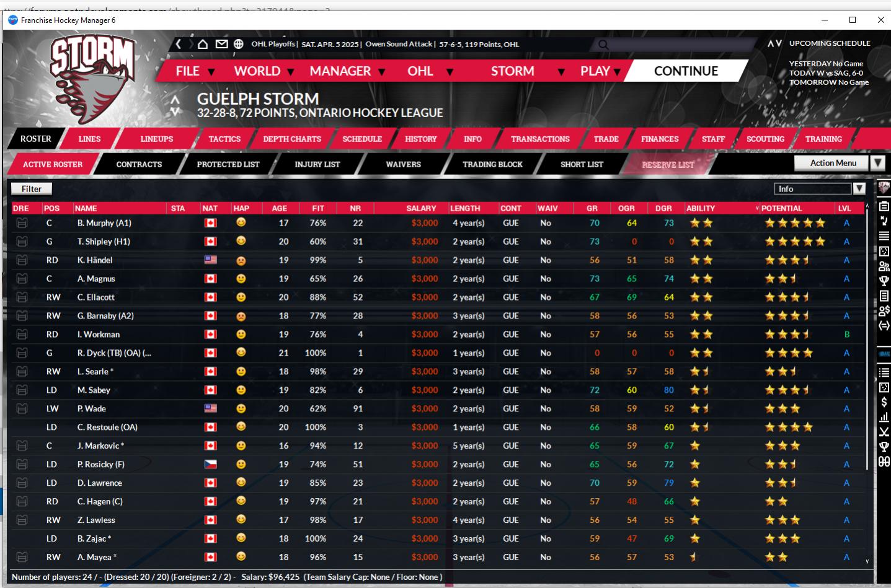Open the Trading Block sub-tab

coord(492,164)
